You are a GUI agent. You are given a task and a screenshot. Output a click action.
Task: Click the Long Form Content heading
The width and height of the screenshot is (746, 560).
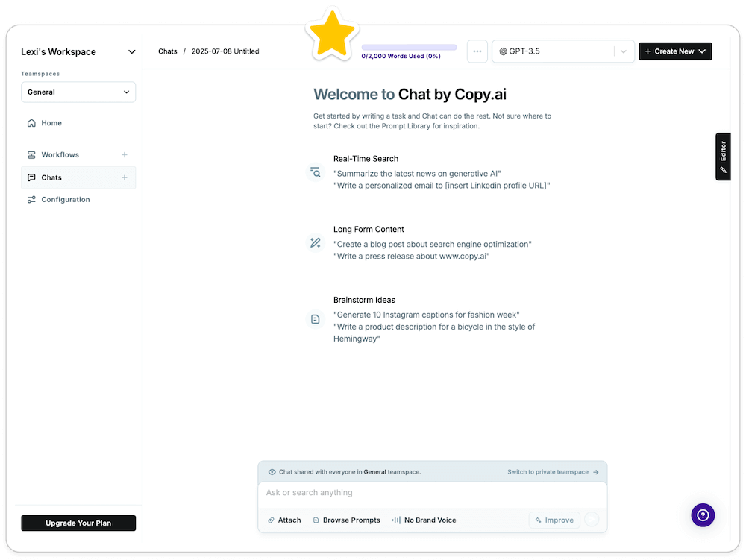369,229
